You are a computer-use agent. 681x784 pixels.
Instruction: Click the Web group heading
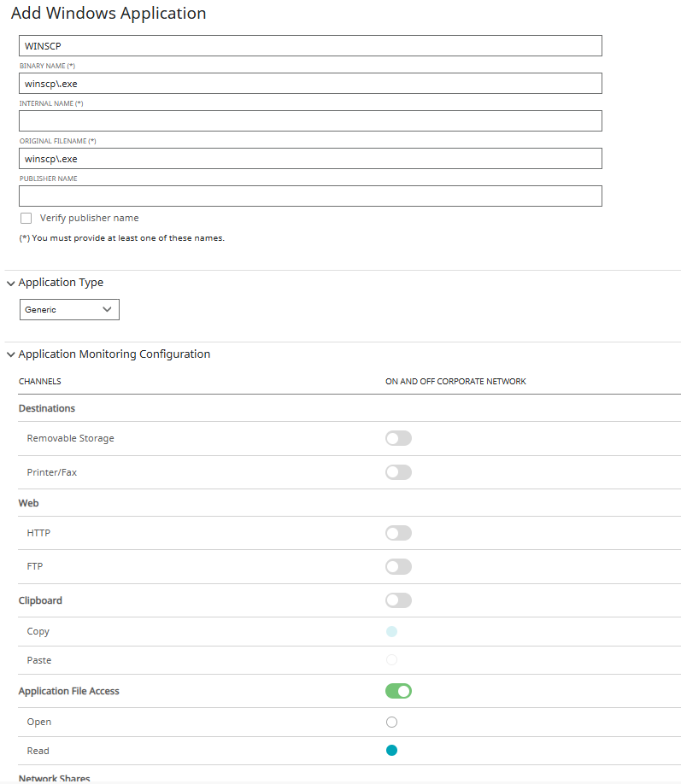tap(28, 503)
